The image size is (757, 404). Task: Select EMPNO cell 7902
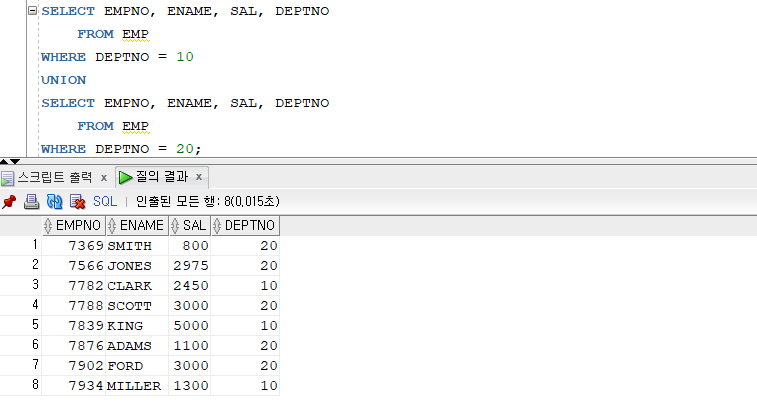[73, 366]
